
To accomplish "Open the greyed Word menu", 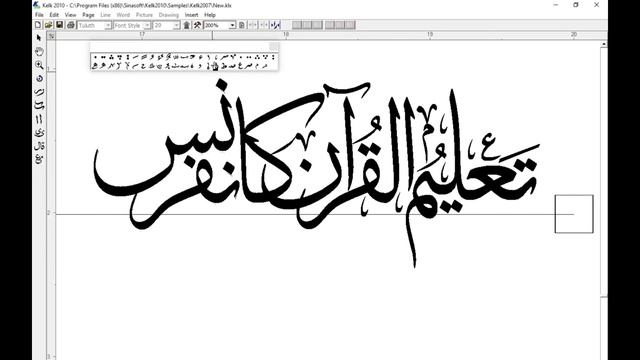I will pyautogui.click(x=123, y=15).
